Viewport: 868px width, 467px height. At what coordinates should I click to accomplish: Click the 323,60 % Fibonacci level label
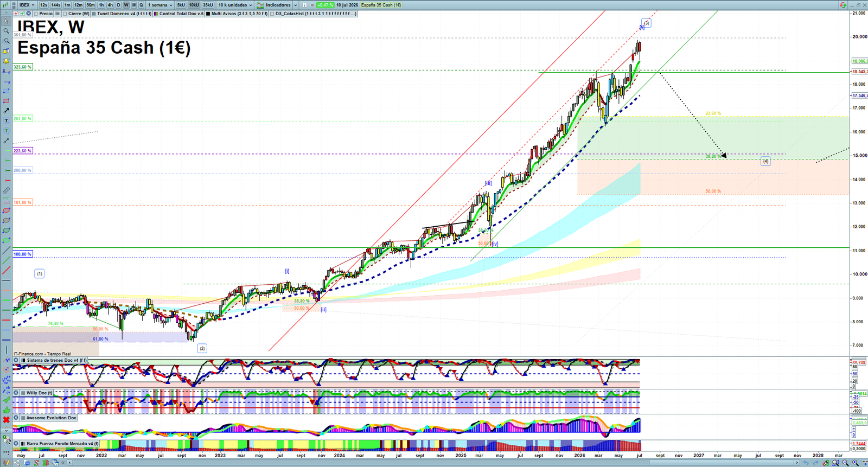tap(23, 67)
